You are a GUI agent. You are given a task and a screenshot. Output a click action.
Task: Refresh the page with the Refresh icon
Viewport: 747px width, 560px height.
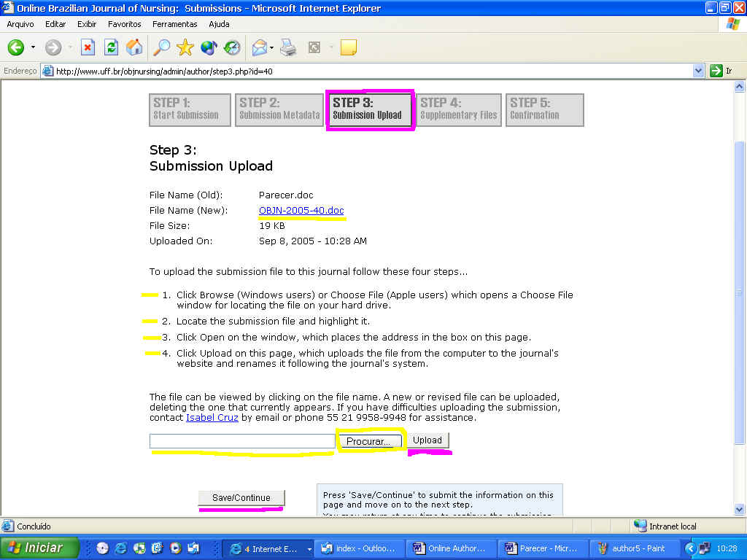pos(111,48)
